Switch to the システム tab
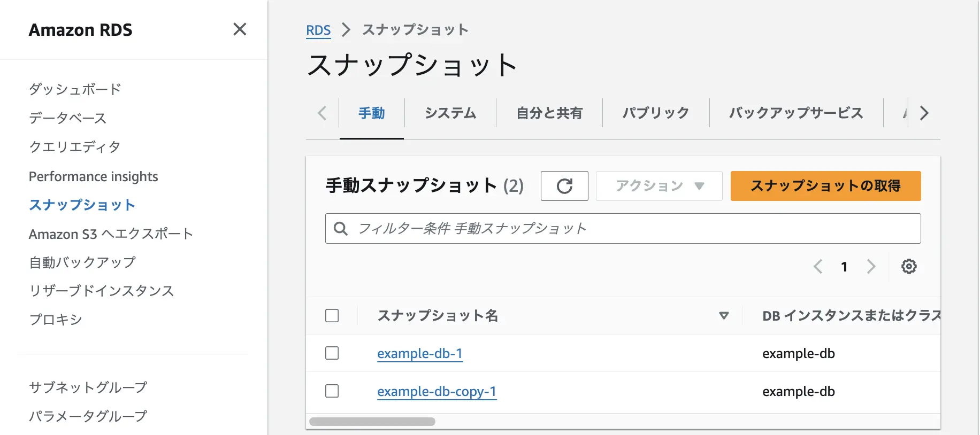The width and height of the screenshot is (980, 435). [450, 113]
